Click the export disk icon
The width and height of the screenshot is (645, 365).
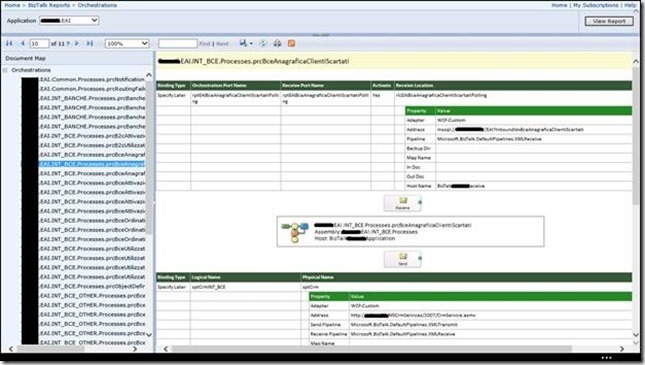coord(243,43)
